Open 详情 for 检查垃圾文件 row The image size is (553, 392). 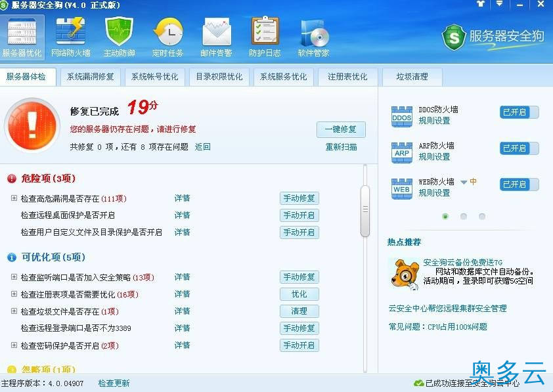point(183,311)
